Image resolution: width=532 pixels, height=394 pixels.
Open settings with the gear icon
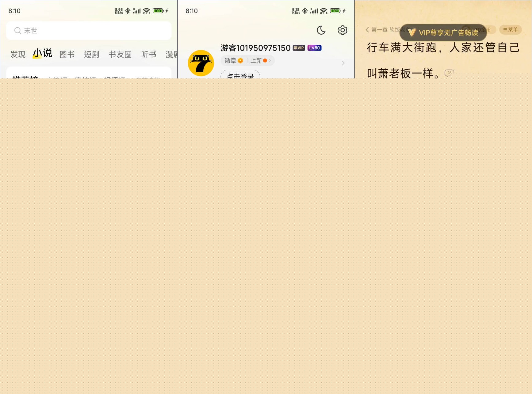pyautogui.click(x=343, y=30)
